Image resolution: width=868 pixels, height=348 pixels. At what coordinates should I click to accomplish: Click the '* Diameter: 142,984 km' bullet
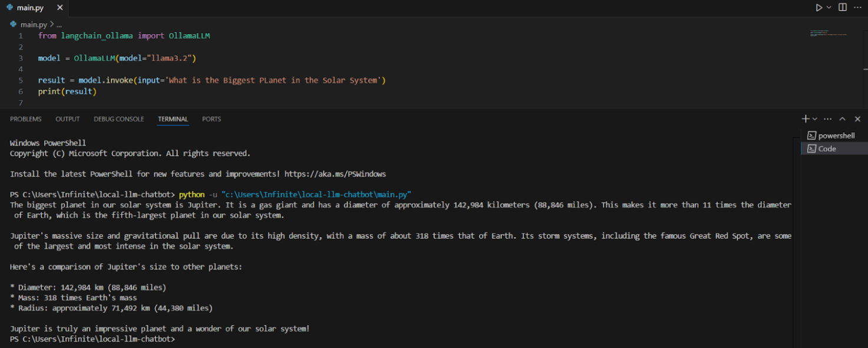(88, 288)
